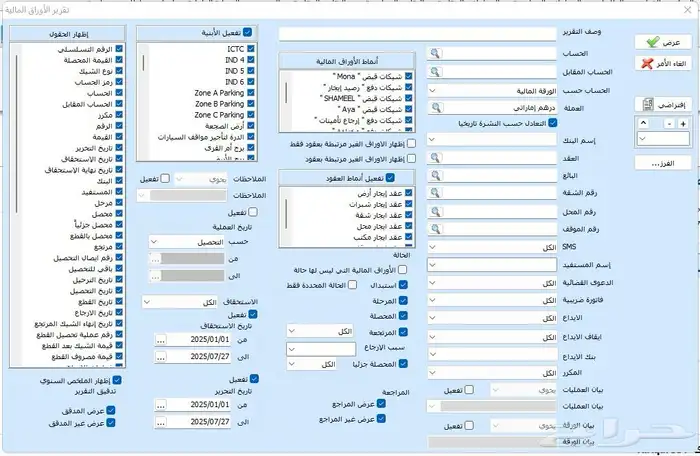Open date picker for تاريخ العملية الى field
The height and width of the screenshot is (456, 700).
155,276
